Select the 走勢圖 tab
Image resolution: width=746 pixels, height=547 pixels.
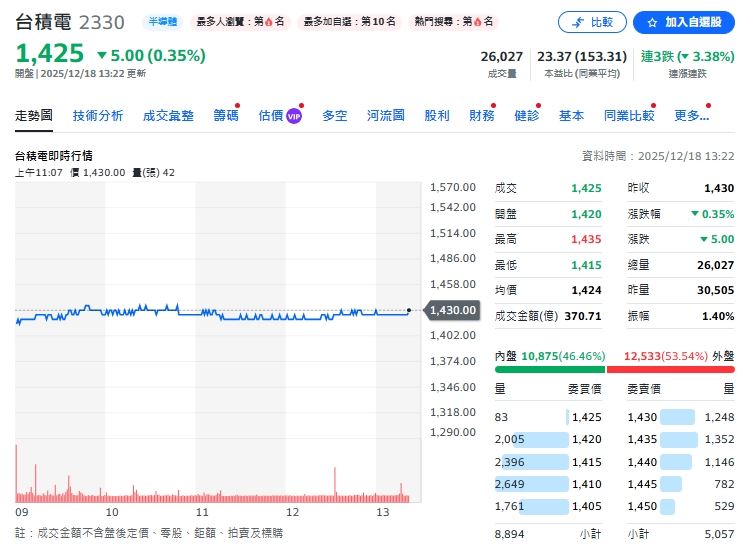pos(34,116)
